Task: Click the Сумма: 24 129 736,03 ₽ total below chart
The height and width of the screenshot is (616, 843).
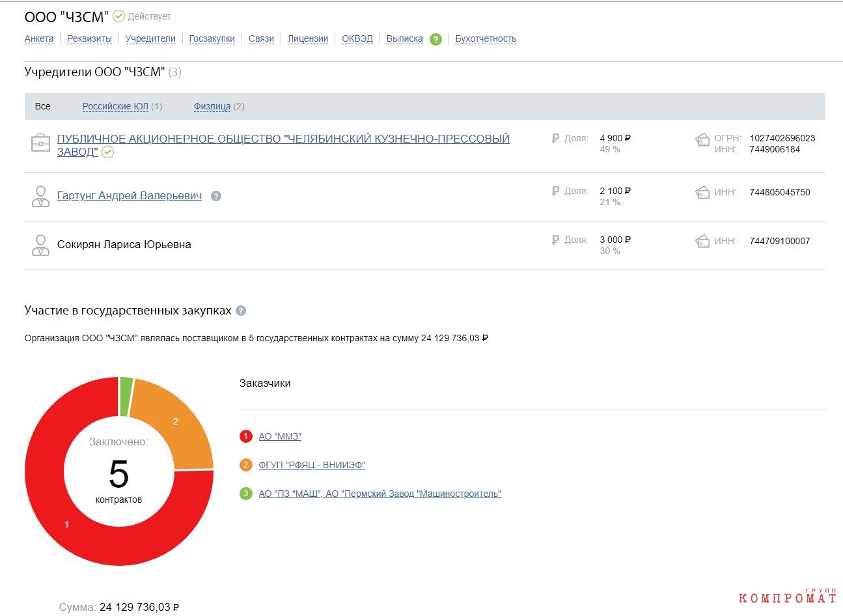Action: click(119, 607)
